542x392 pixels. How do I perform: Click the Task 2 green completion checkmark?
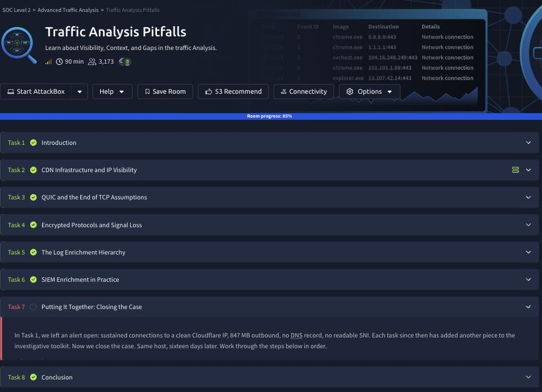coord(34,170)
